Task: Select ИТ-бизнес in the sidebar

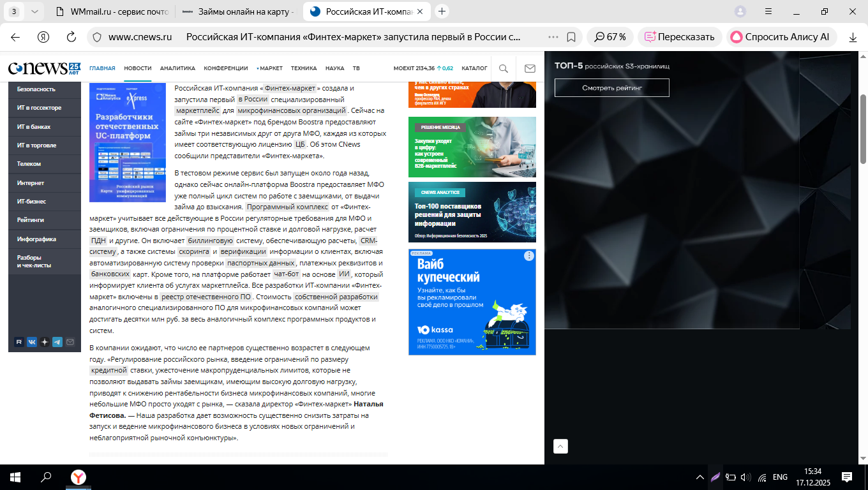Action: tap(45, 202)
